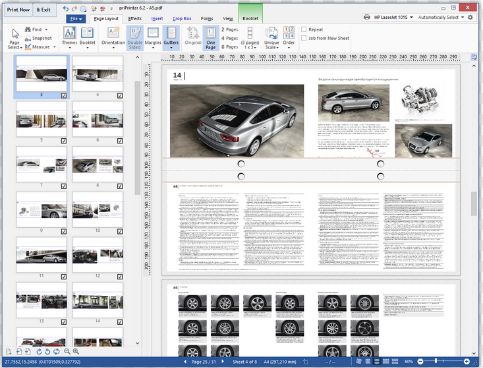Choose the 4 Pages layout
This screenshot has height=368, width=483.
[x=230, y=38]
